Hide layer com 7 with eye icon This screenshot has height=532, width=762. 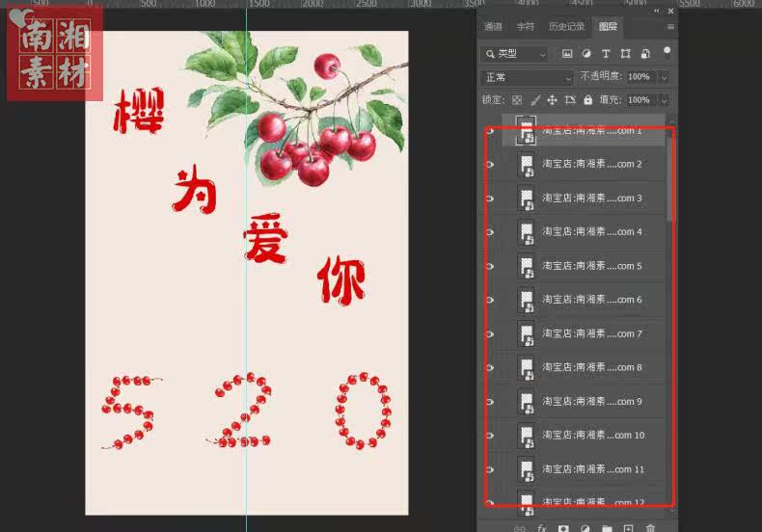pyautogui.click(x=490, y=334)
